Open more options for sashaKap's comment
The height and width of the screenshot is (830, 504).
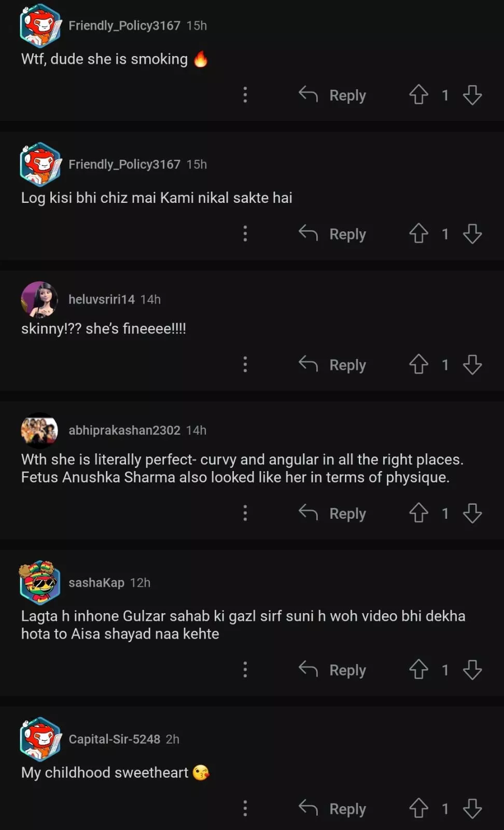click(245, 670)
